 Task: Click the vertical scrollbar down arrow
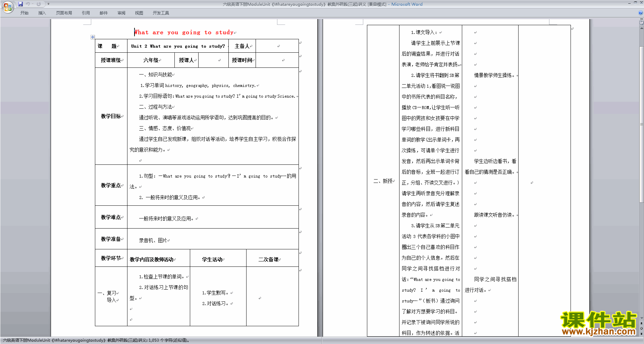[x=641, y=318]
